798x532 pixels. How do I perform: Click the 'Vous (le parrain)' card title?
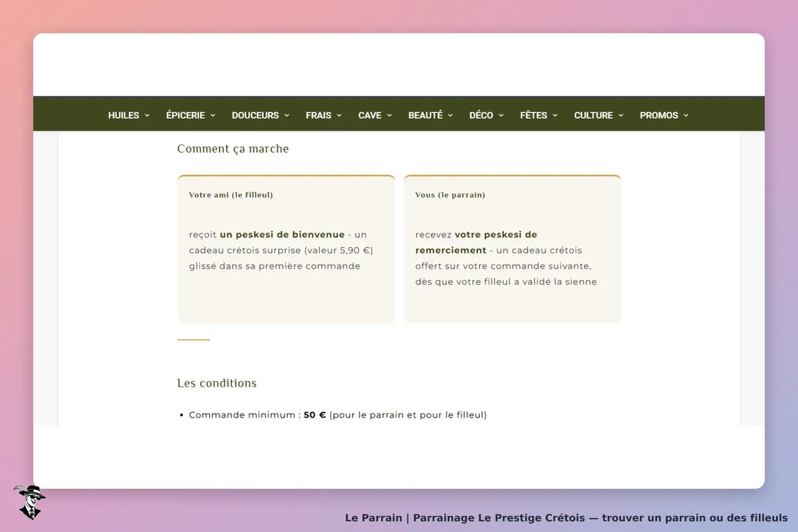(450, 195)
